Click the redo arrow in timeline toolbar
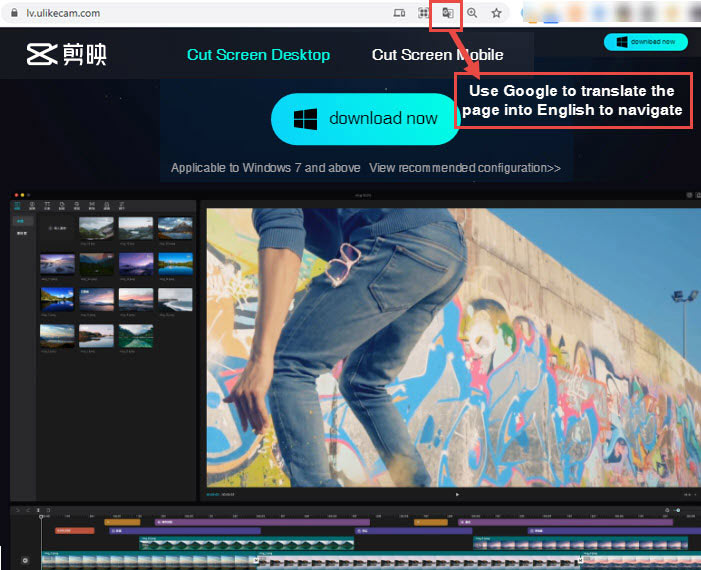 tap(28, 510)
